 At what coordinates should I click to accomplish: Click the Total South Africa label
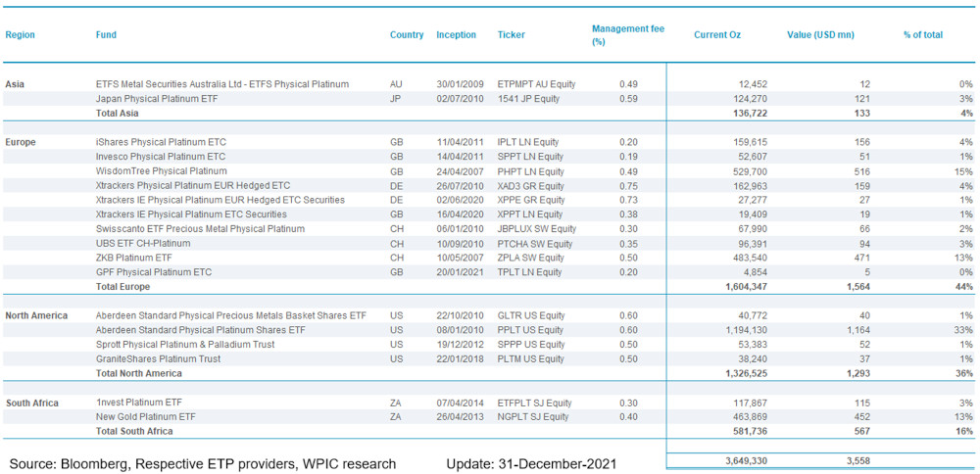[133, 431]
